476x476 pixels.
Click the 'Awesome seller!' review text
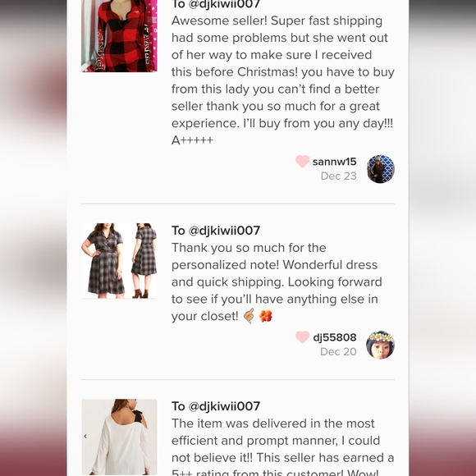(x=282, y=80)
